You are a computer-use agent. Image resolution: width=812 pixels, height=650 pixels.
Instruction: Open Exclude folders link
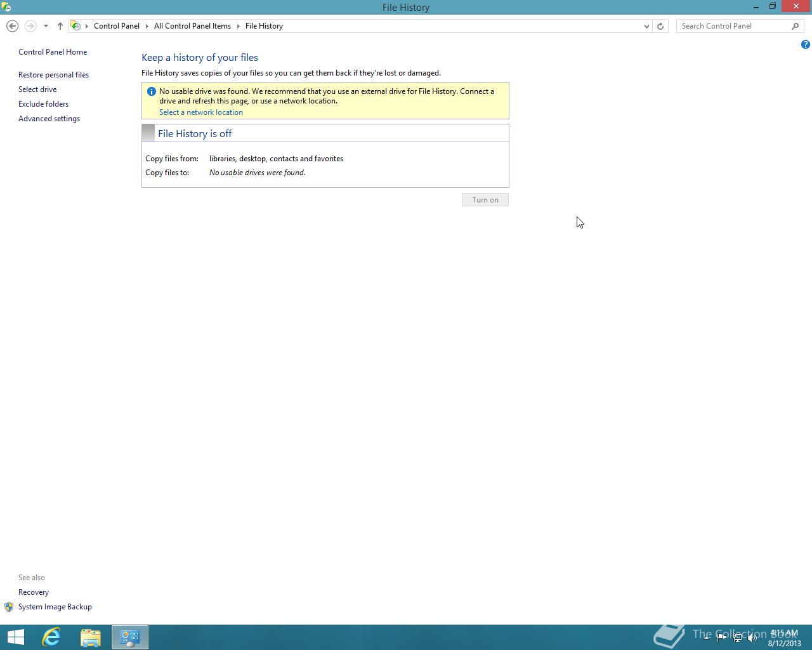(x=44, y=104)
